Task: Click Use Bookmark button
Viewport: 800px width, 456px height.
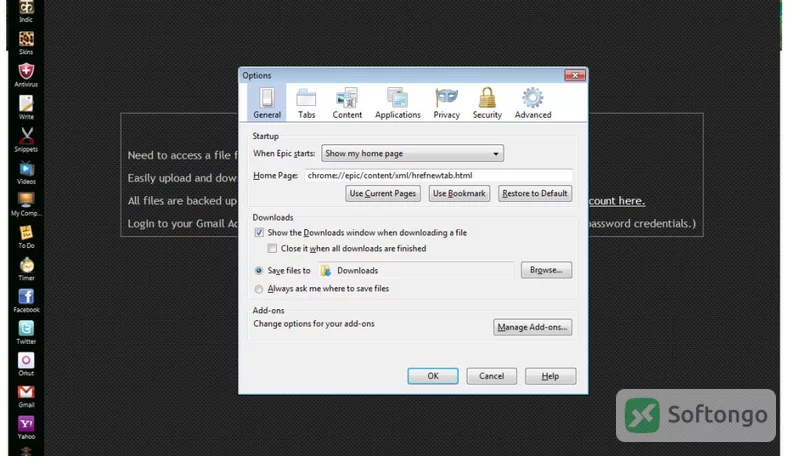Action: coord(459,193)
